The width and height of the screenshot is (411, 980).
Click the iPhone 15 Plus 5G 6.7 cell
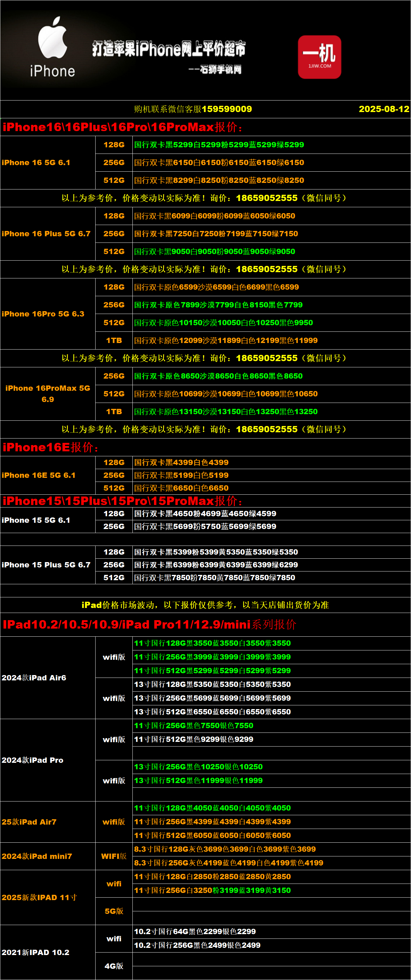click(x=47, y=565)
